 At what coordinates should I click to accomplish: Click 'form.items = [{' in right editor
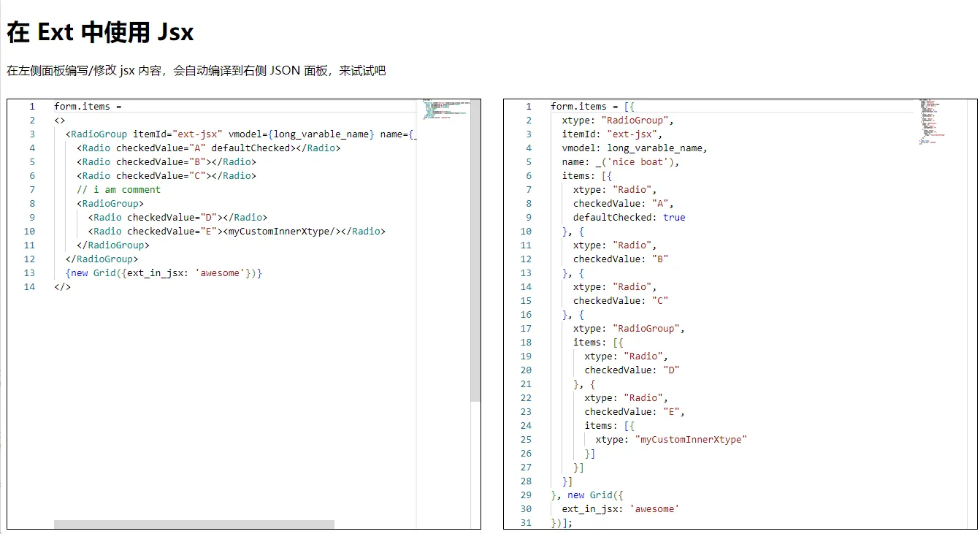[x=593, y=107]
